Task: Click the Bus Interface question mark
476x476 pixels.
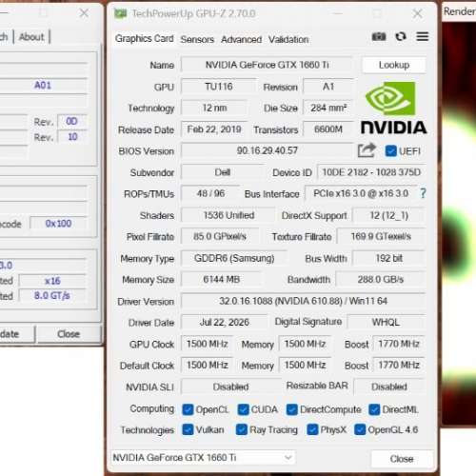Action: pyautogui.click(x=423, y=193)
